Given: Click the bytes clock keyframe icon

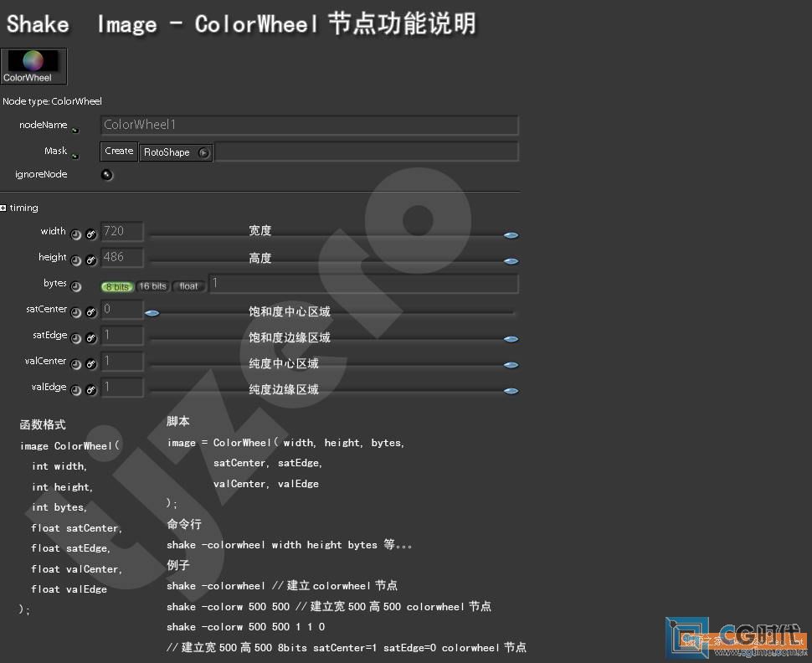Looking at the screenshot, I should coord(75,286).
